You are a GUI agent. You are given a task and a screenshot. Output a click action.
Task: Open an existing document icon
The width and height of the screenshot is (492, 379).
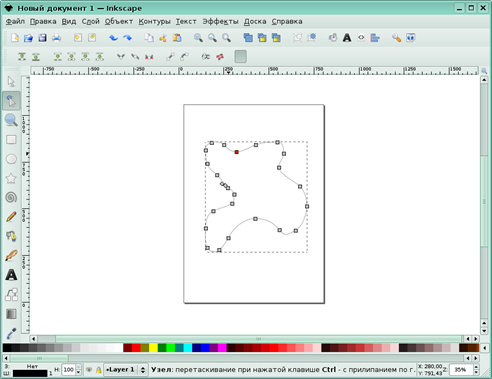coord(28,38)
